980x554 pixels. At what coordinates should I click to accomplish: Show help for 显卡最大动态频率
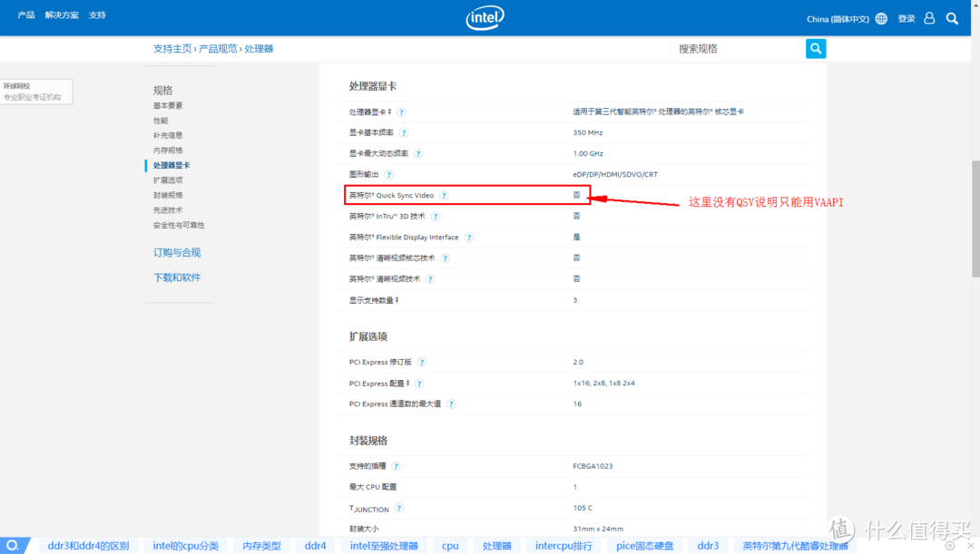click(418, 153)
